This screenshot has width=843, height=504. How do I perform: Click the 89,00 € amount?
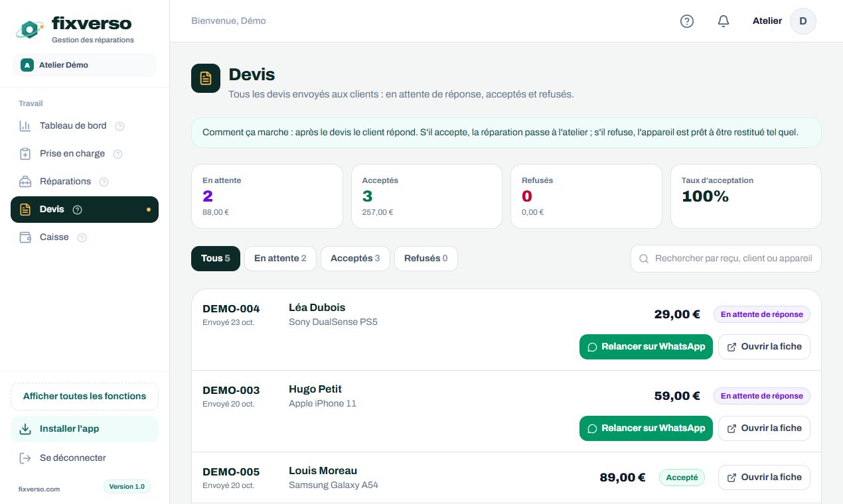click(x=623, y=477)
